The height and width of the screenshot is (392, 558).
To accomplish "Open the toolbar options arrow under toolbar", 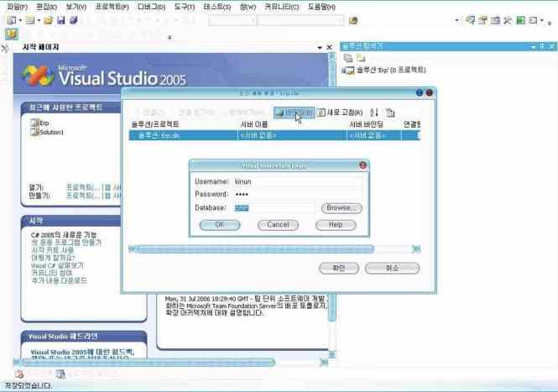I will point(169,38).
